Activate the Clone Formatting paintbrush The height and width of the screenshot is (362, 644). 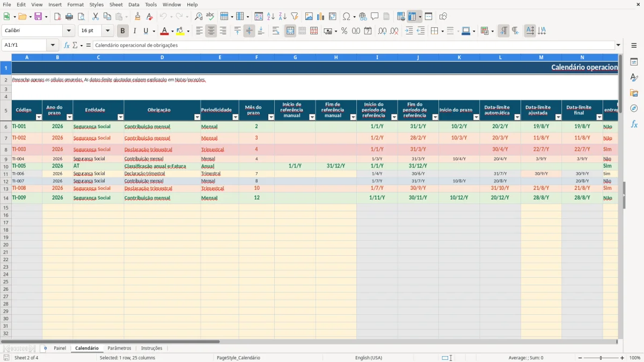(x=137, y=17)
